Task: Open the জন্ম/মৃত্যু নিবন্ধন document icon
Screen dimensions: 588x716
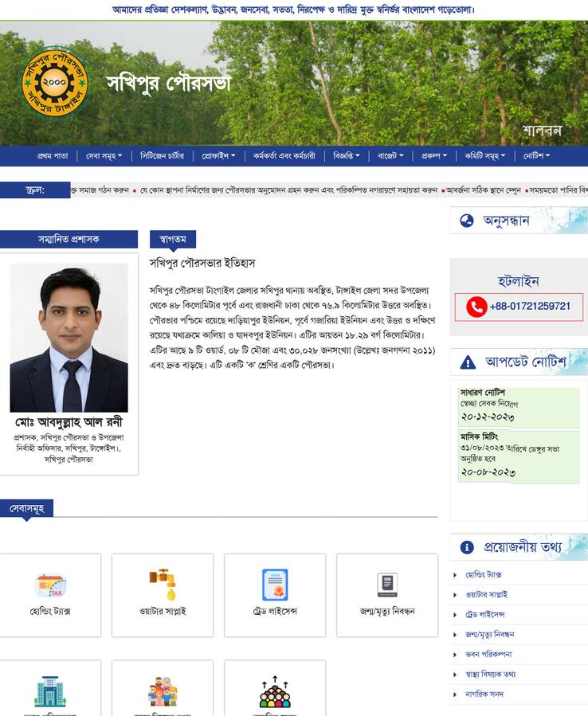Action: (387, 585)
